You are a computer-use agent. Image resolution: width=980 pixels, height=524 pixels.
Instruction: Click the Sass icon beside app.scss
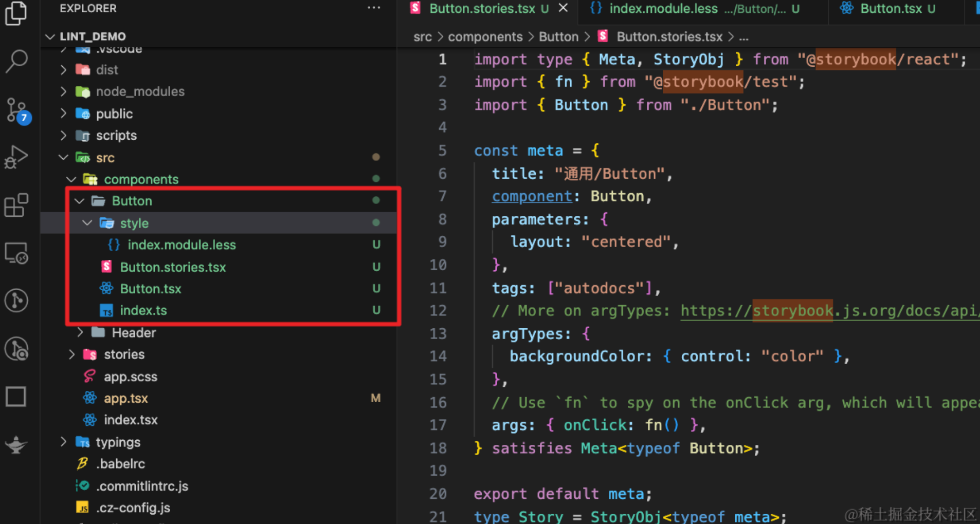point(89,377)
